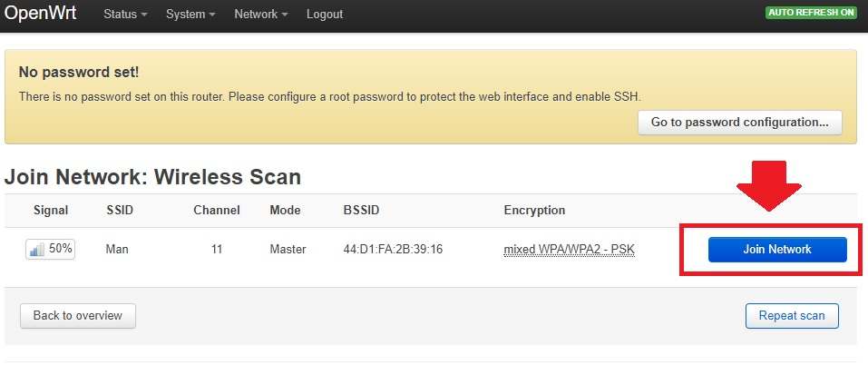Click the Encryption column header

tap(534, 210)
